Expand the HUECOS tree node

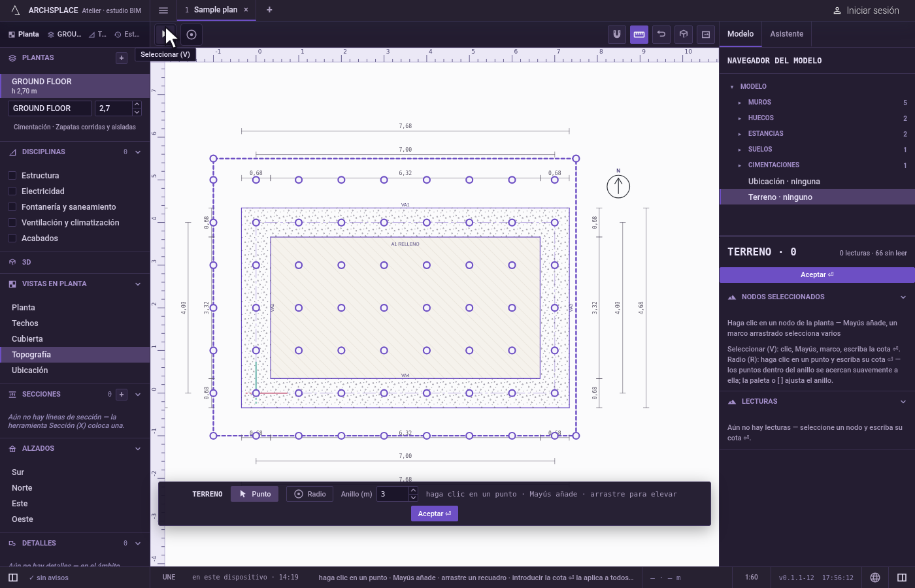pyautogui.click(x=740, y=118)
